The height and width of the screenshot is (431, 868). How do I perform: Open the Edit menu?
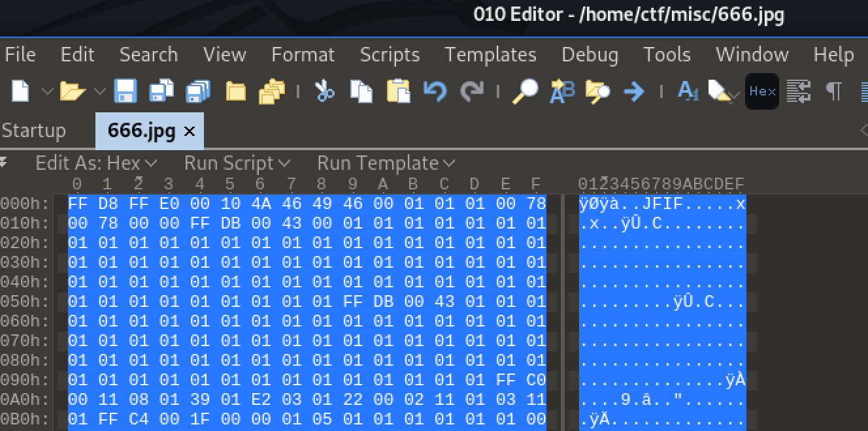click(78, 55)
